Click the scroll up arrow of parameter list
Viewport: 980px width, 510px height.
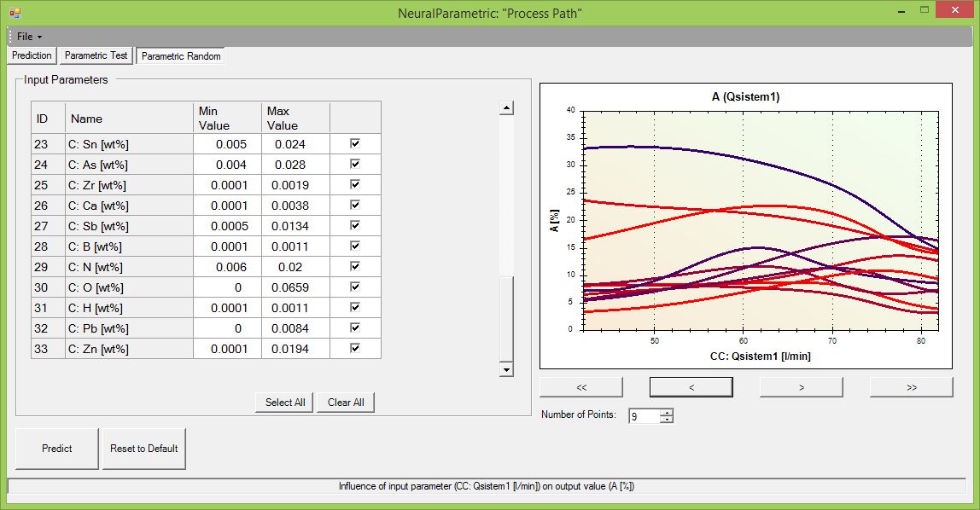[x=506, y=108]
